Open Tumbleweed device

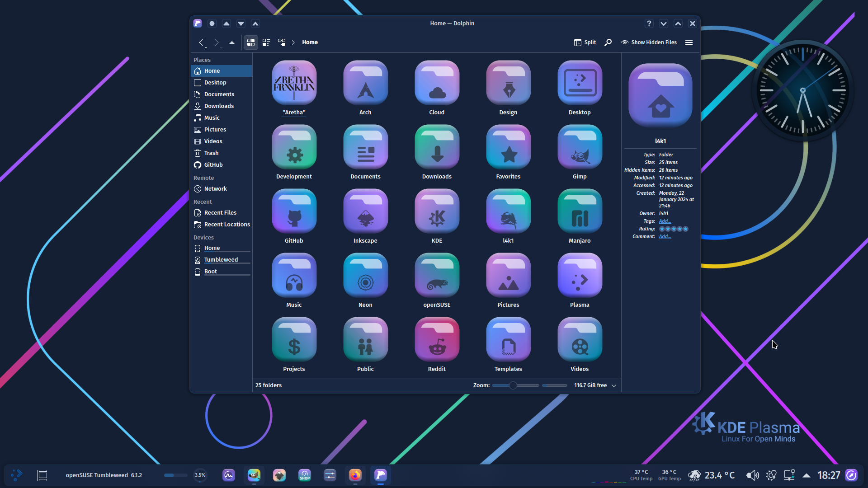[221, 260]
